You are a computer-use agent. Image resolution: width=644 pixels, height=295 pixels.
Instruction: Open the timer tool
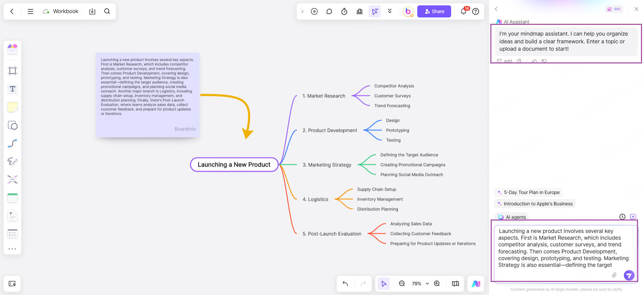point(344,11)
